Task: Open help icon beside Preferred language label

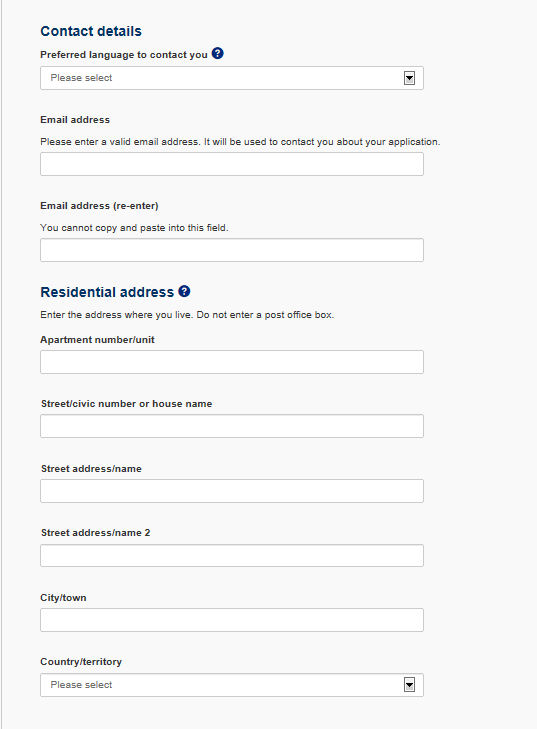Action: (x=218, y=53)
